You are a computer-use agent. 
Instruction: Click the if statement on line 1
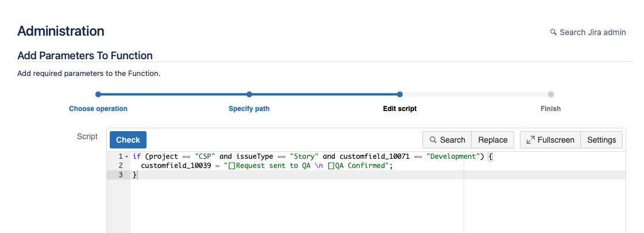coord(136,156)
